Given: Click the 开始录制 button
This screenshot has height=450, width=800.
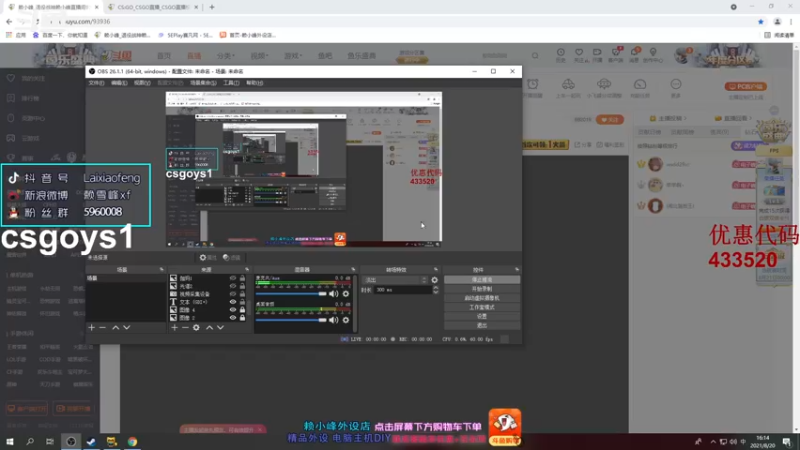Looking at the screenshot, I should [x=482, y=289].
